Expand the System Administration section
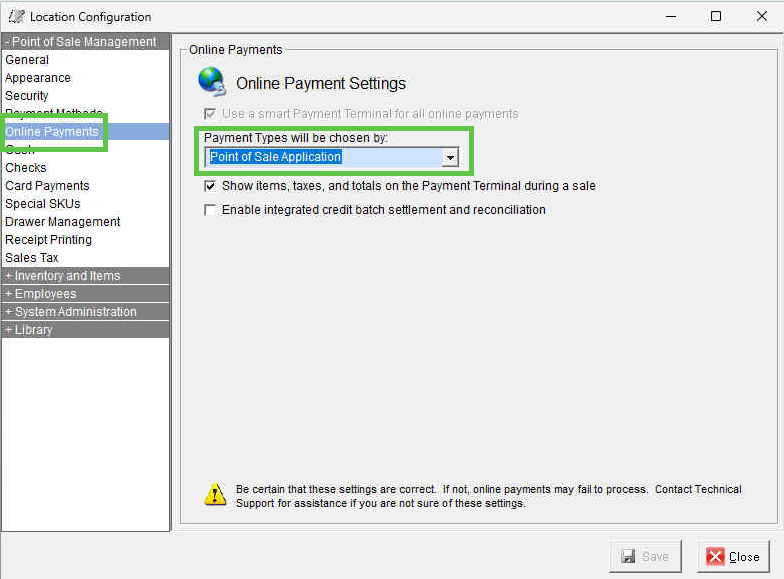Image resolution: width=784 pixels, height=579 pixels. click(85, 312)
